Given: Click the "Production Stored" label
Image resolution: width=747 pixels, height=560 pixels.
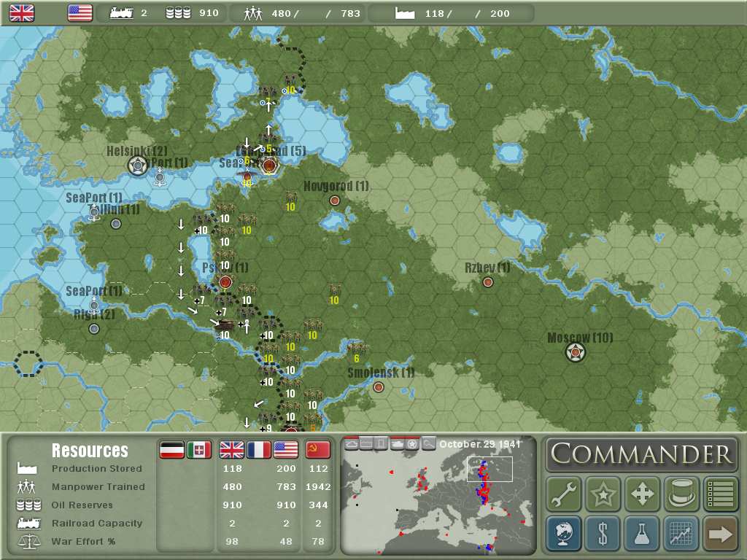Looking at the screenshot, I should tap(97, 469).
